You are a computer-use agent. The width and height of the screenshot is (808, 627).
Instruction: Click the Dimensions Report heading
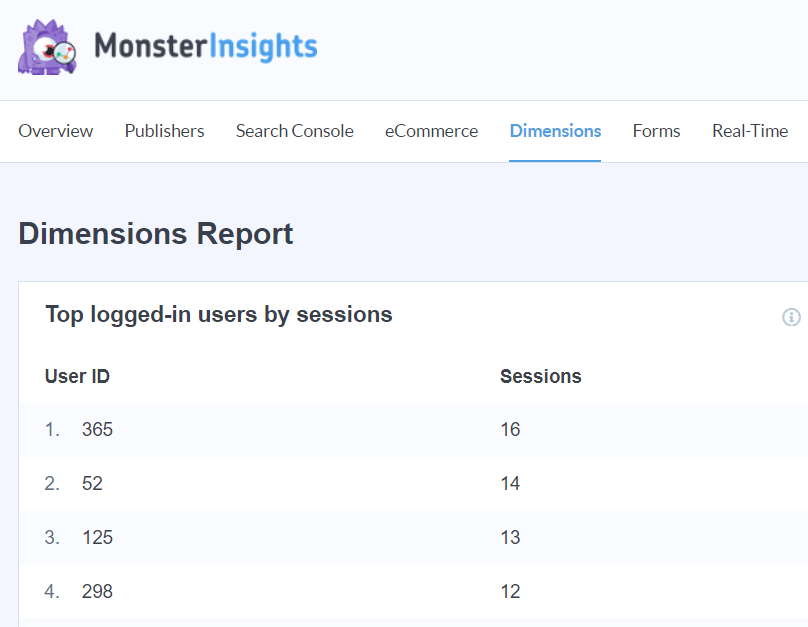click(x=155, y=233)
